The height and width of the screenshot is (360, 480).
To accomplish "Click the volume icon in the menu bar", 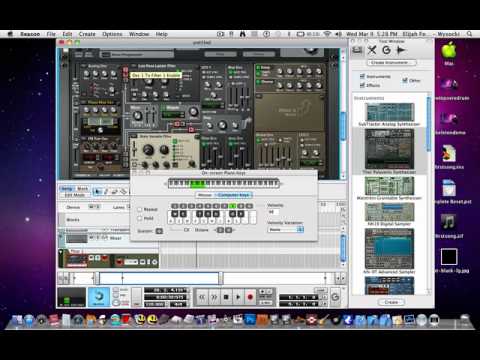I will (338, 34).
